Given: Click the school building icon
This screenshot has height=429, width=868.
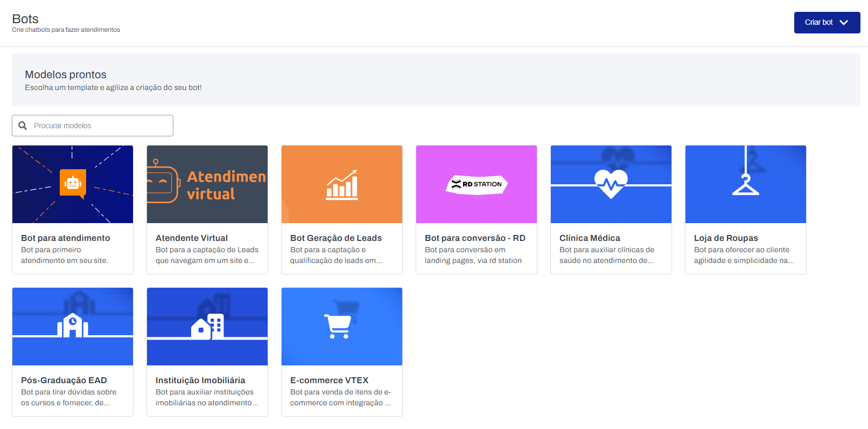Looking at the screenshot, I should pyautogui.click(x=73, y=326).
